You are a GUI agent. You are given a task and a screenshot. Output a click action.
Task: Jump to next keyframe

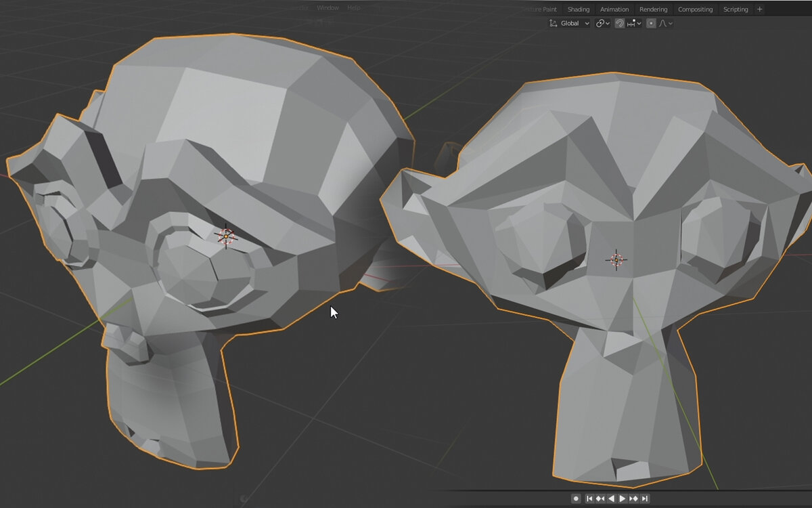634,499
